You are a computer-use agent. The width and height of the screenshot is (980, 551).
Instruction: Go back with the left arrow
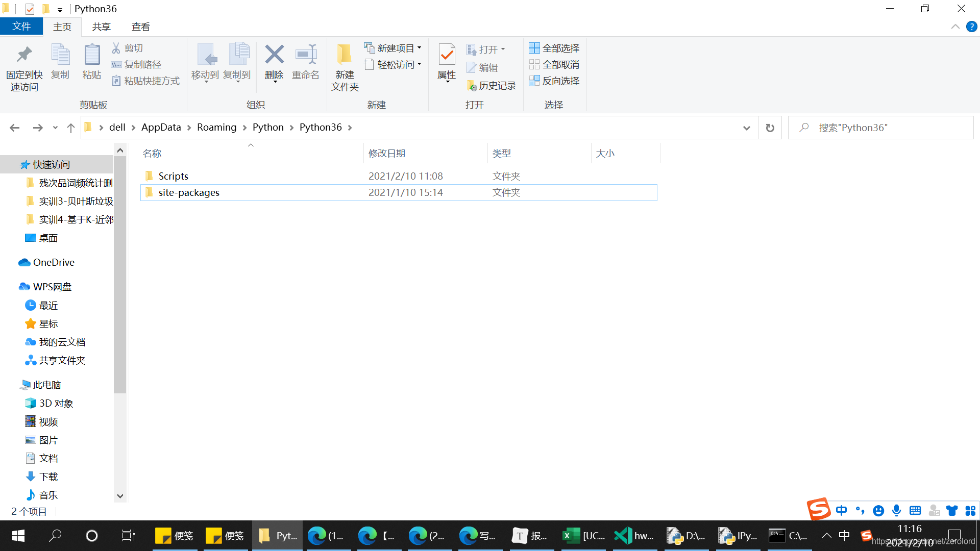coord(15,128)
